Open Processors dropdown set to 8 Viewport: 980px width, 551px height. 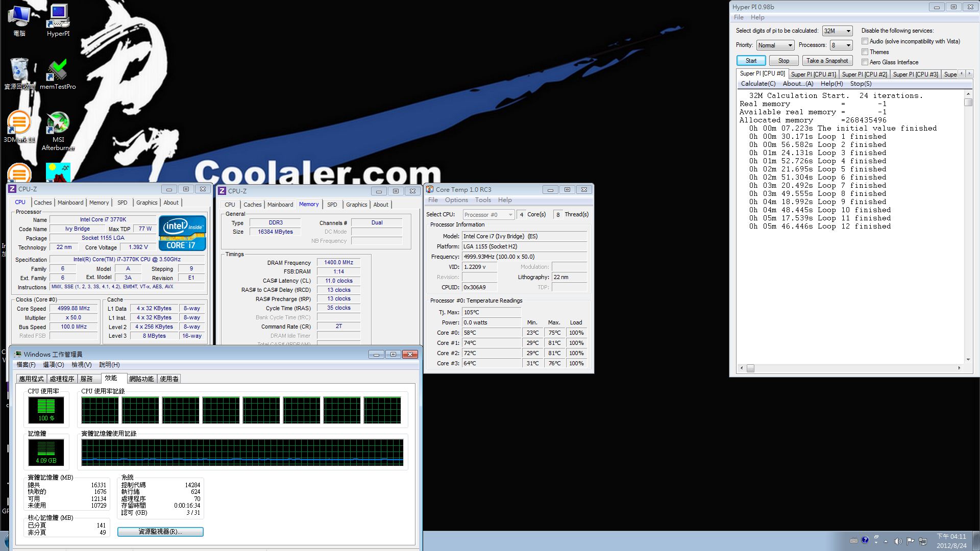click(841, 45)
